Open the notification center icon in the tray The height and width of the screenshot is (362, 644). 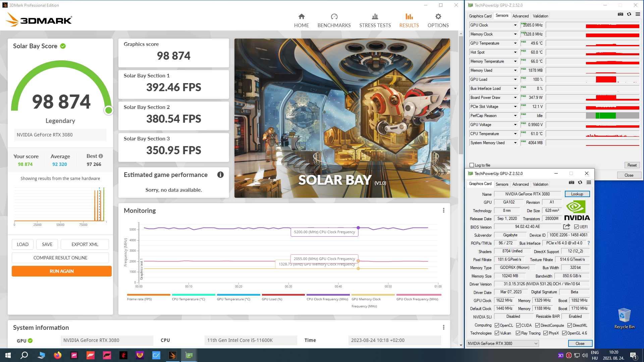[x=633, y=355]
